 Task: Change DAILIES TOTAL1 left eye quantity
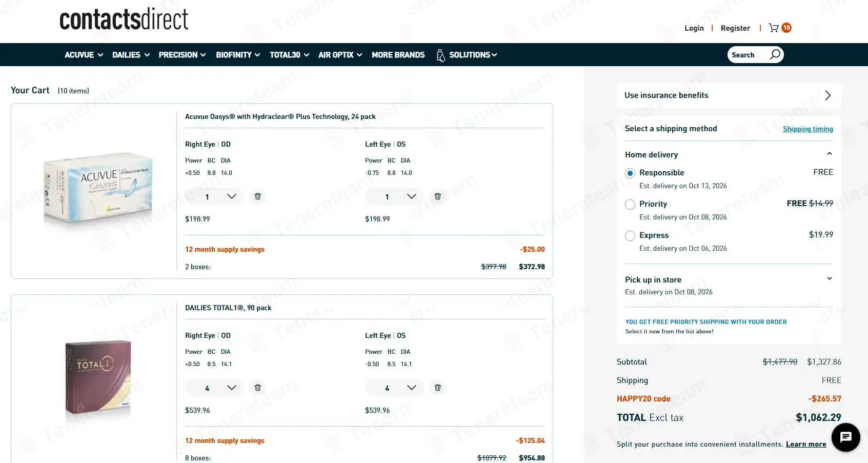(x=394, y=388)
